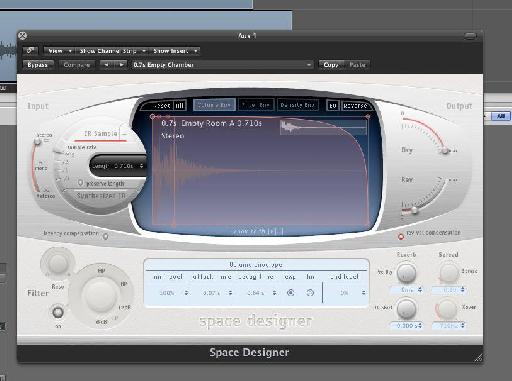Screen dimensions: 512x381
Task: Click the envelope node at waveform top-left
Action: (152, 116)
